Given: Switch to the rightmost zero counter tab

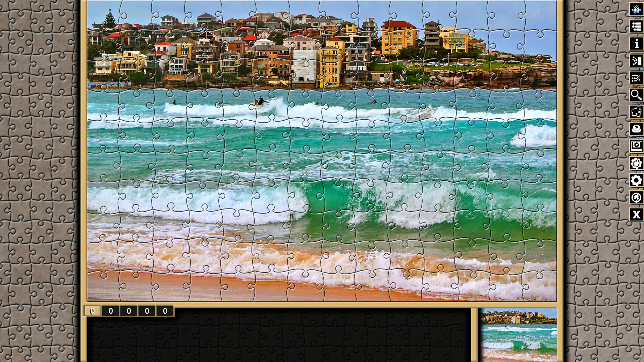Looking at the screenshot, I should click(x=164, y=311).
